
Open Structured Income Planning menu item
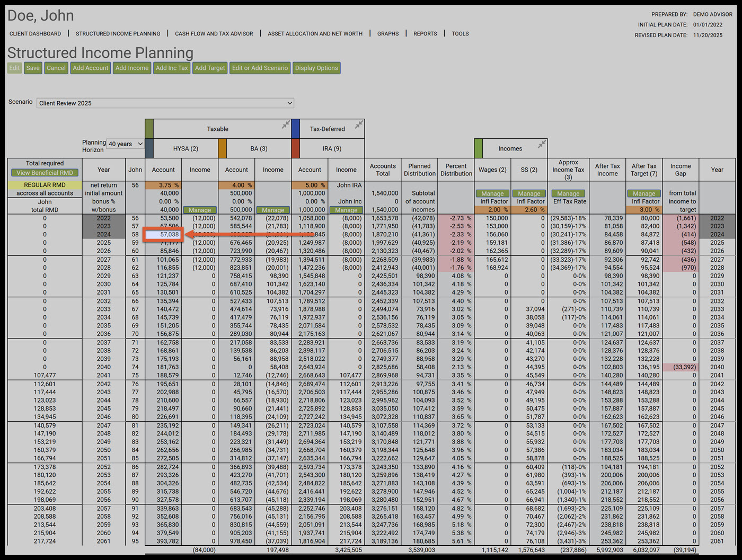(x=118, y=33)
